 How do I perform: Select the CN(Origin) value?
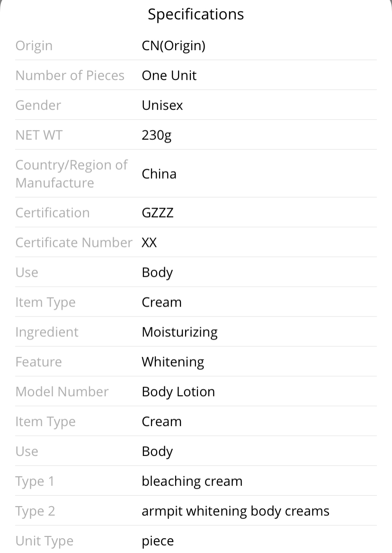tap(174, 46)
